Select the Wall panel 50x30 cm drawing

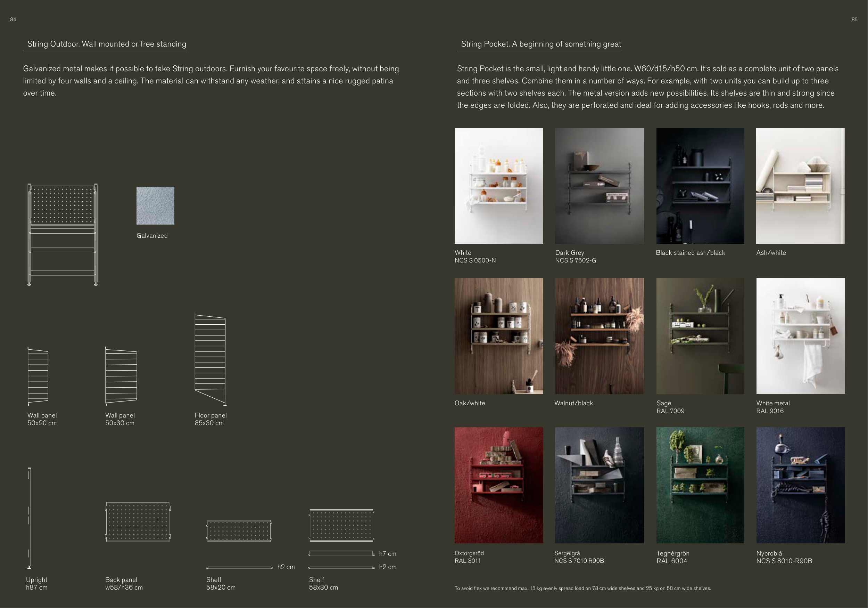[121, 376]
